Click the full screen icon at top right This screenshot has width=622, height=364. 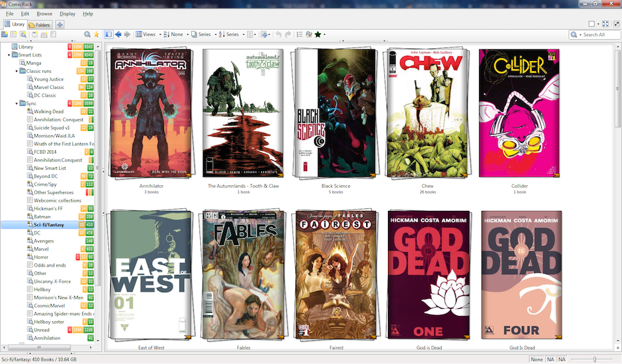[605, 24]
